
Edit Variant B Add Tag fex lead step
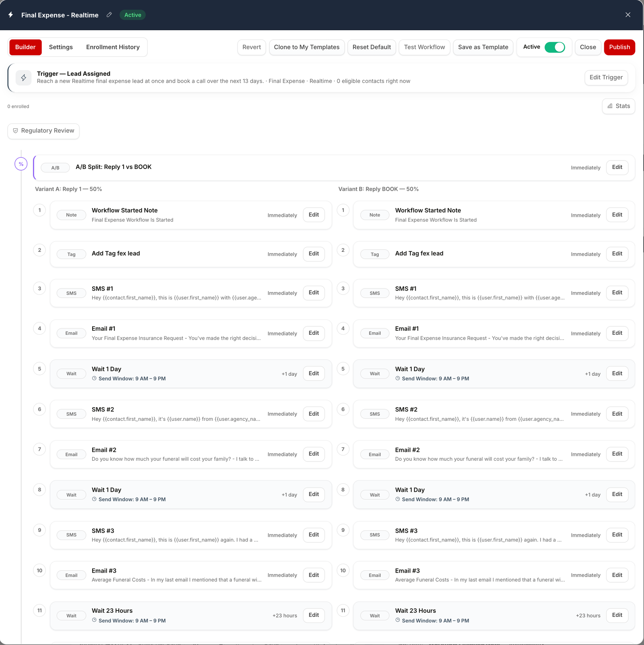tap(617, 254)
